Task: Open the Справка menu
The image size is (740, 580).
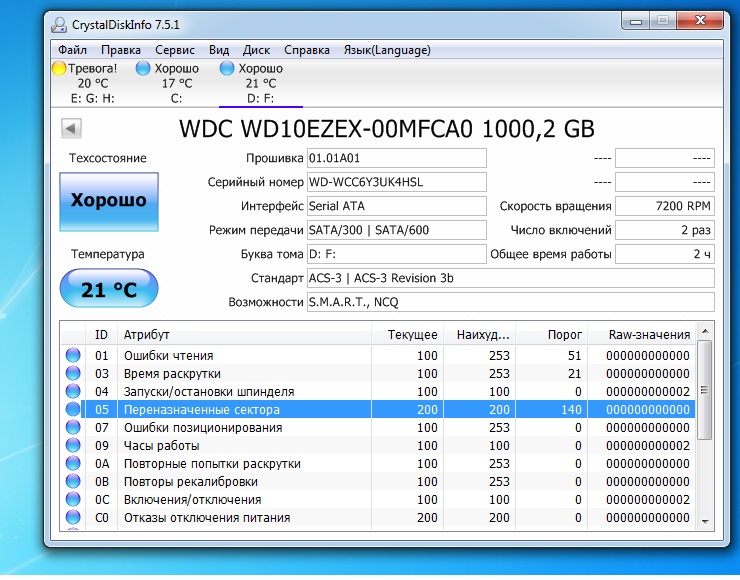Action: tap(307, 50)
